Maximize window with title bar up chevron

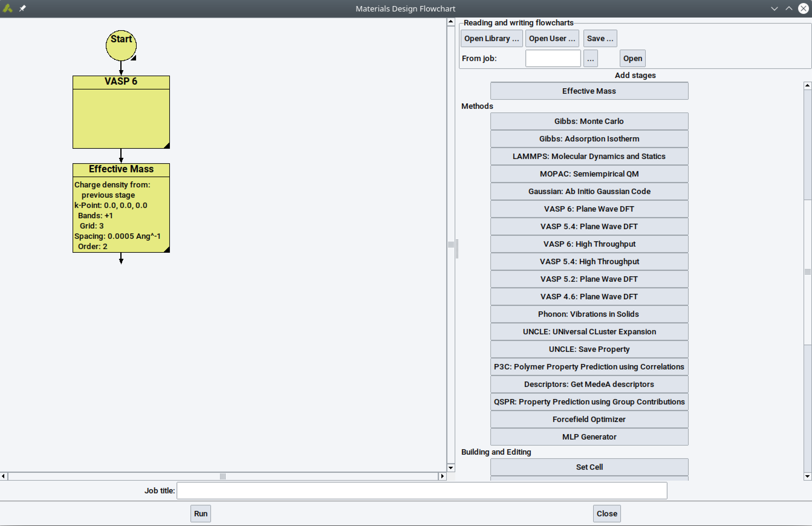pyautogui.click(x=789, y=8)
